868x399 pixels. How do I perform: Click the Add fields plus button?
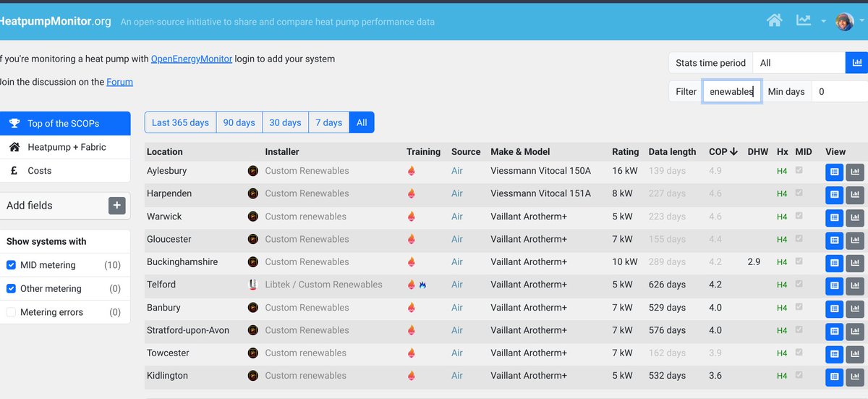point(116,206)
